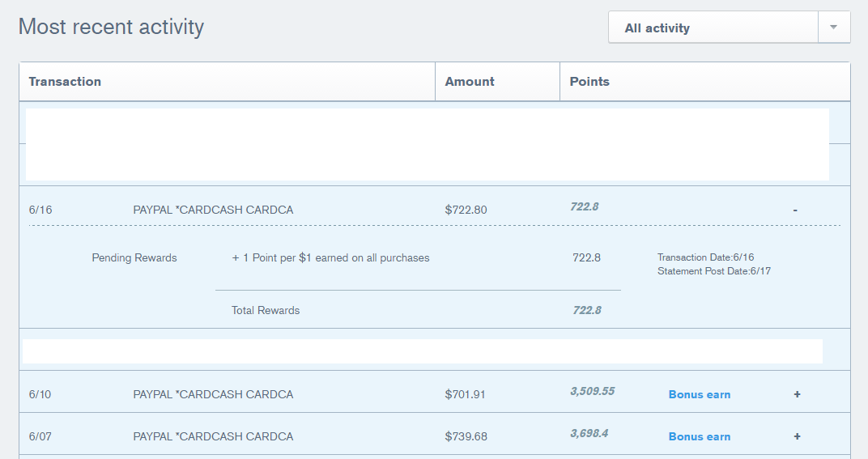Viewport: 868px width, 459px height.
Task: Expand the 6/10 transaction with plus icon
Action: (x=797, y=394)
